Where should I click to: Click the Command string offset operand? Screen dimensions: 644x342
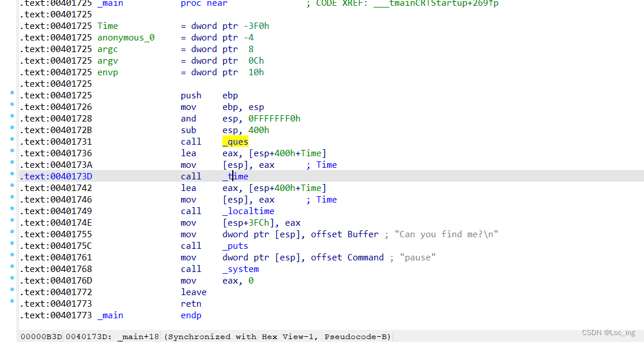coord(365,257)
